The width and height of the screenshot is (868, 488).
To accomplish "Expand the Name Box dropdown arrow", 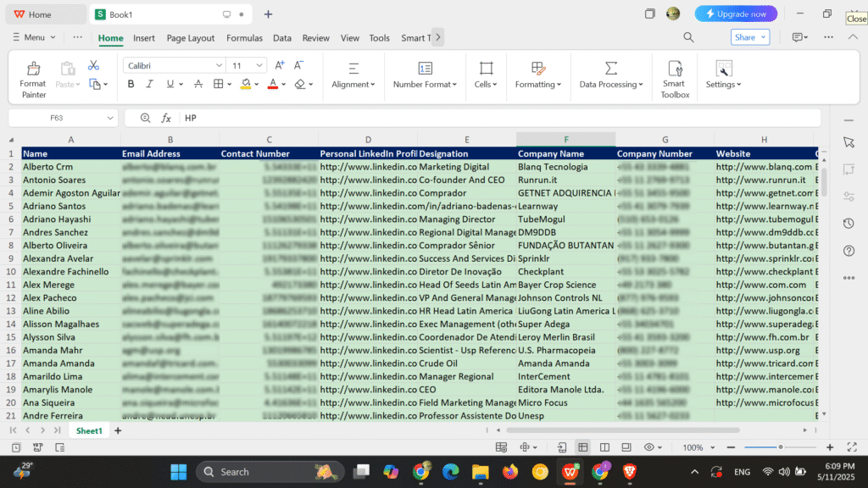I will (110, 118).
